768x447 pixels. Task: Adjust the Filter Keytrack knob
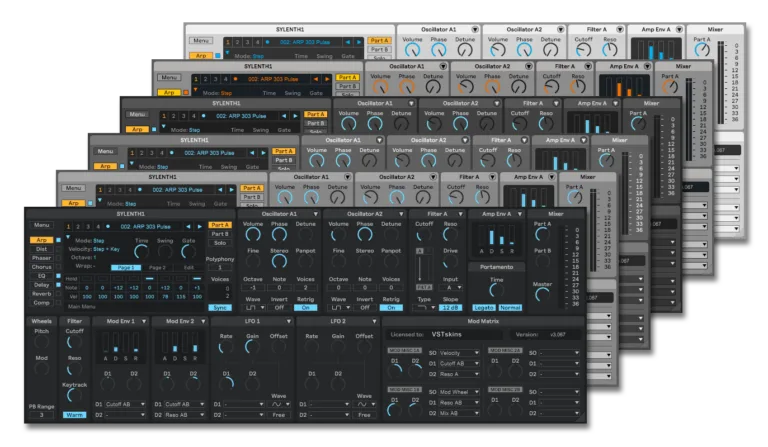point(74,396)
